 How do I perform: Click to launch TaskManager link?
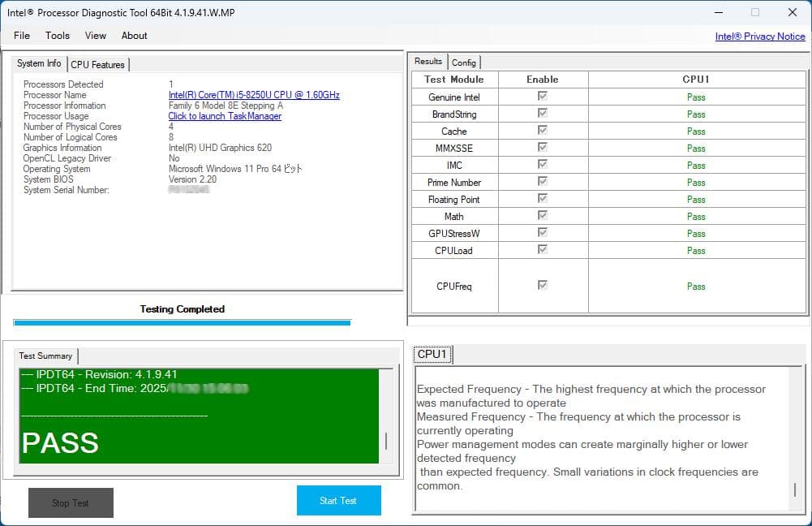point(225,116)
